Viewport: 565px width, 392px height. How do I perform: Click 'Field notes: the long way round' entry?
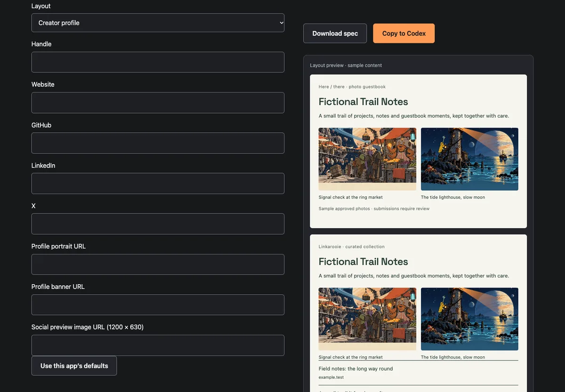[x=355, y=368]
